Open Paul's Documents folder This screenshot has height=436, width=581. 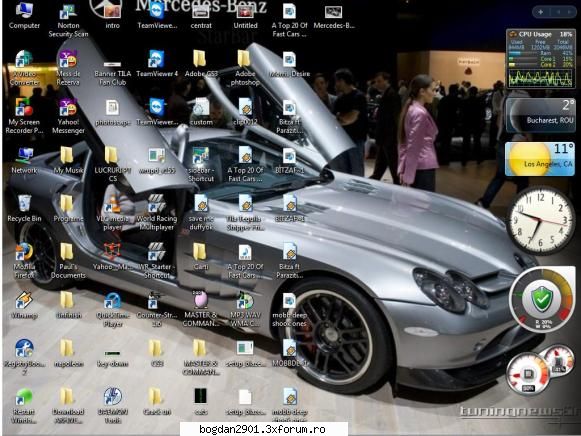tap(68, 261)
